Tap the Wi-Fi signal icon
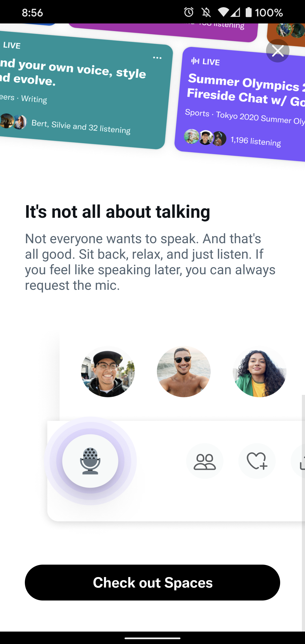305x644 pixels. click(x=223, y=12)
